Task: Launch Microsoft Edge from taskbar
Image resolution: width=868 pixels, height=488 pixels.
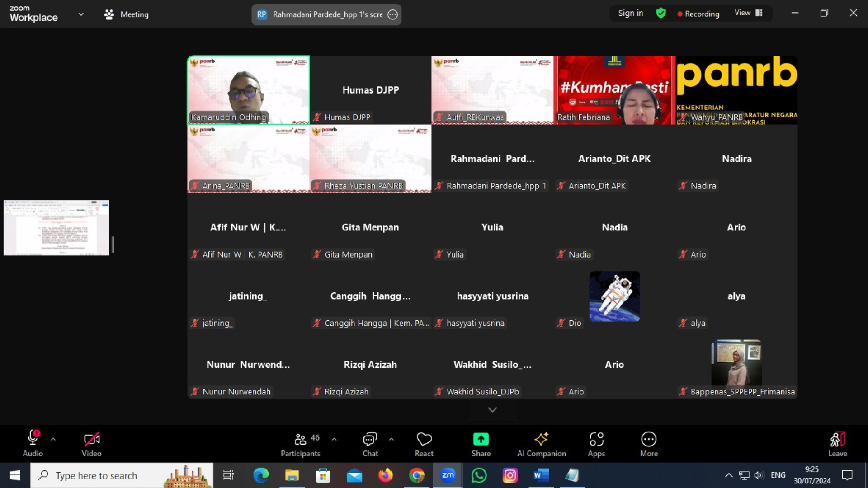Action: (x=261, y=475)
